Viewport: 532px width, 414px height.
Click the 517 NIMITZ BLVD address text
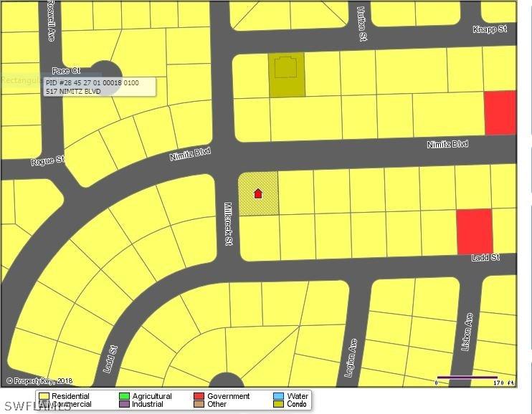pos(73,91)
